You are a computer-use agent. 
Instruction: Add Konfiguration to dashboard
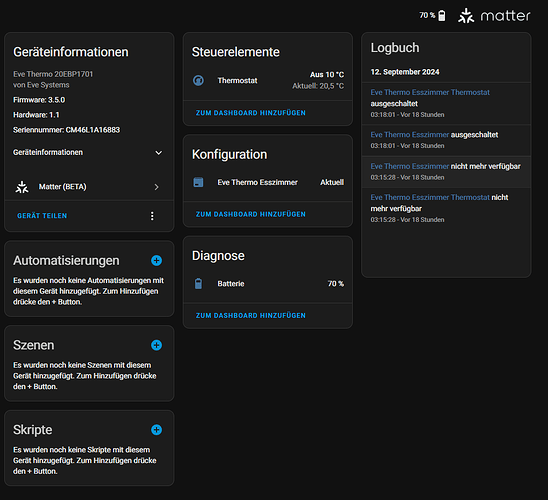[x=251, y=214]
